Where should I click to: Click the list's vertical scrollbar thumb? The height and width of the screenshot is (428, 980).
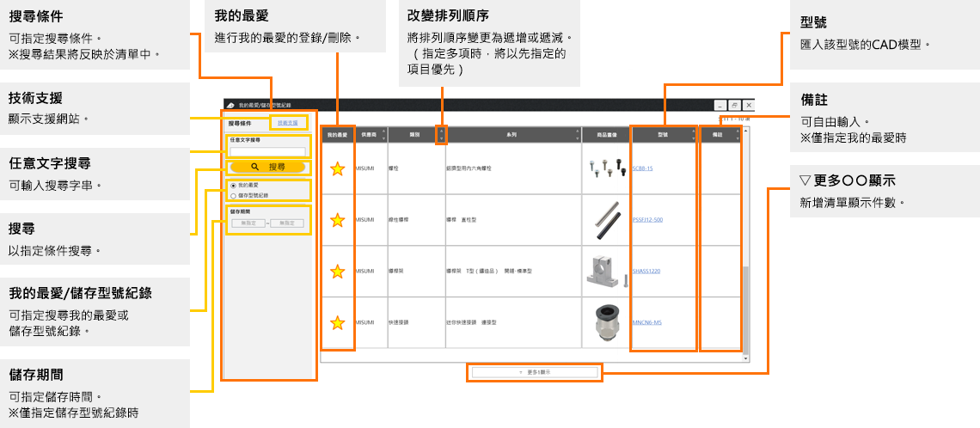tap(745, 310)
